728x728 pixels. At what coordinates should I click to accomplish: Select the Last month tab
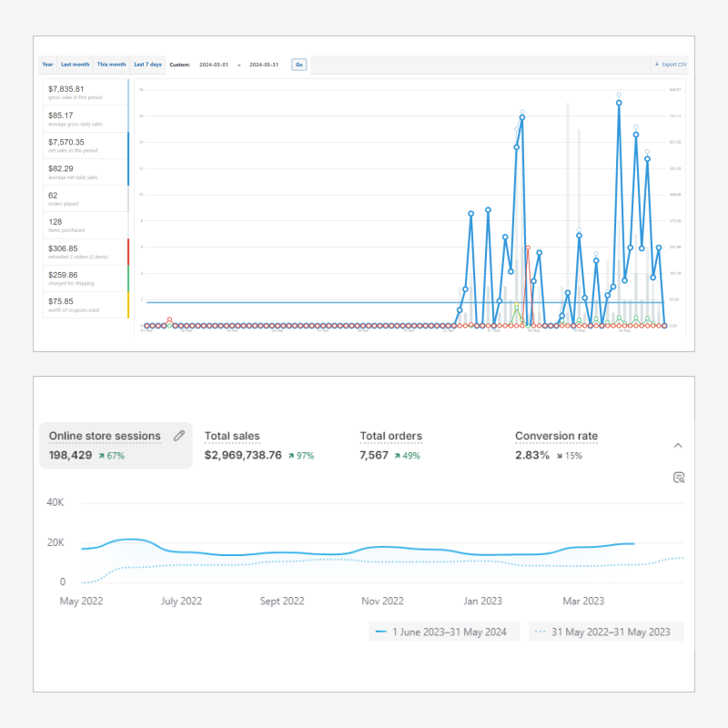pyautogui.click(x=75, y=65)
